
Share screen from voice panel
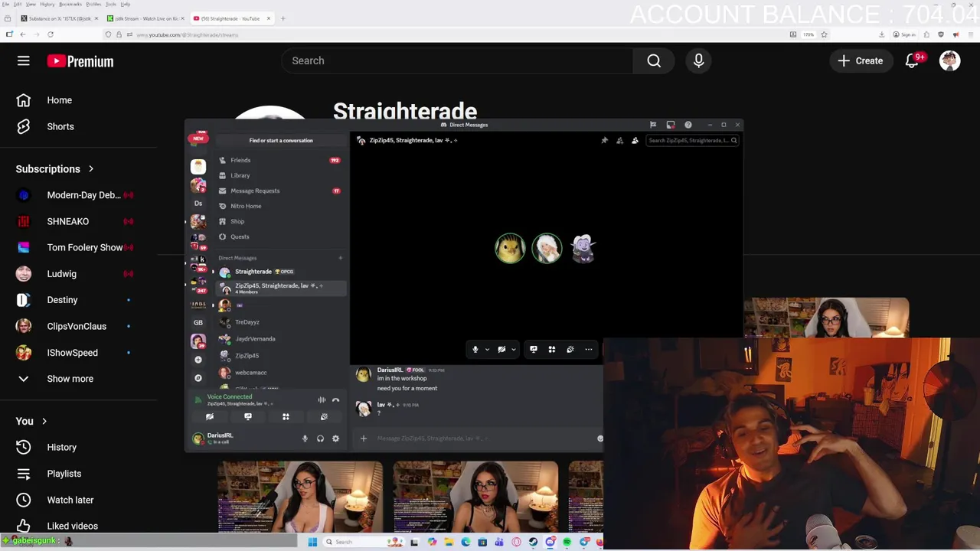tap(248, 417)
